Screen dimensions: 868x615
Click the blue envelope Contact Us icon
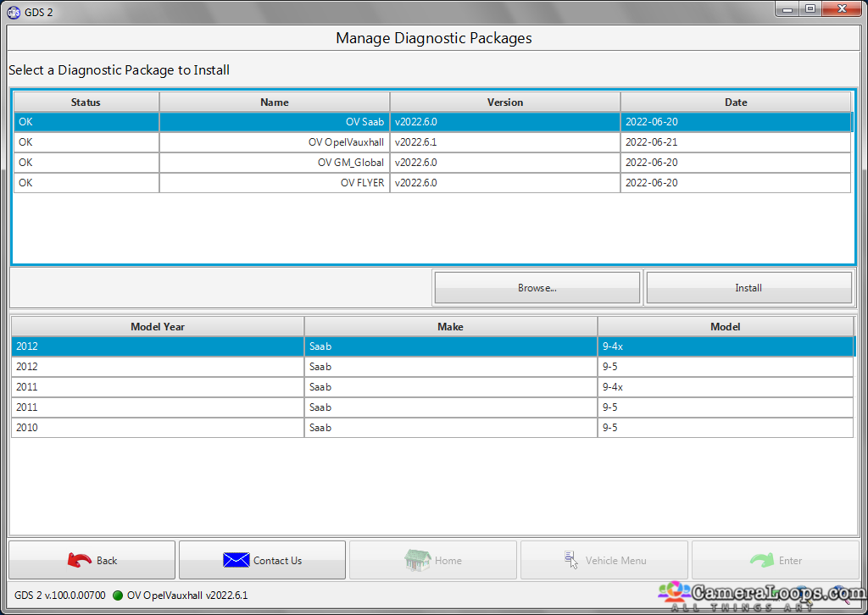coord(236,560)
